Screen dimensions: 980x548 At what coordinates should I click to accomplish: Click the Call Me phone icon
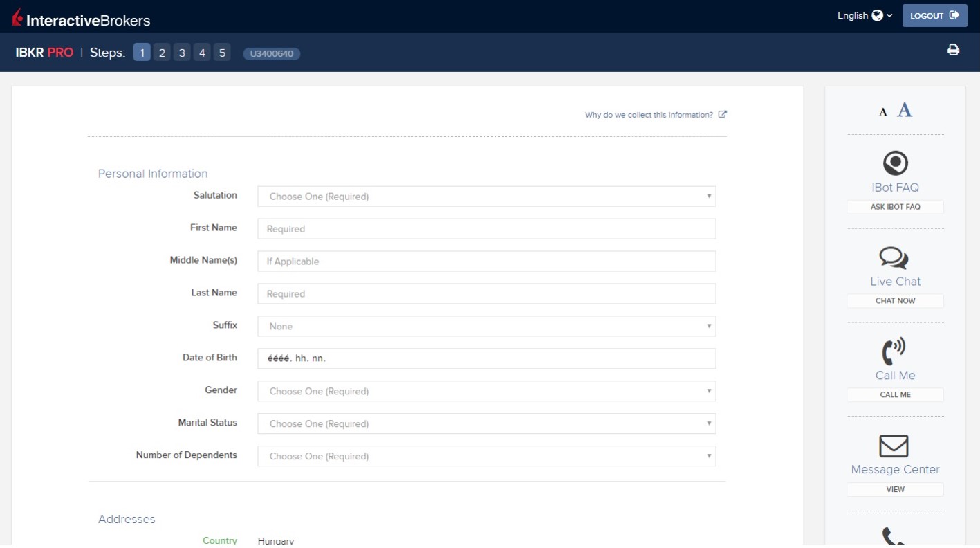(894, 351)
